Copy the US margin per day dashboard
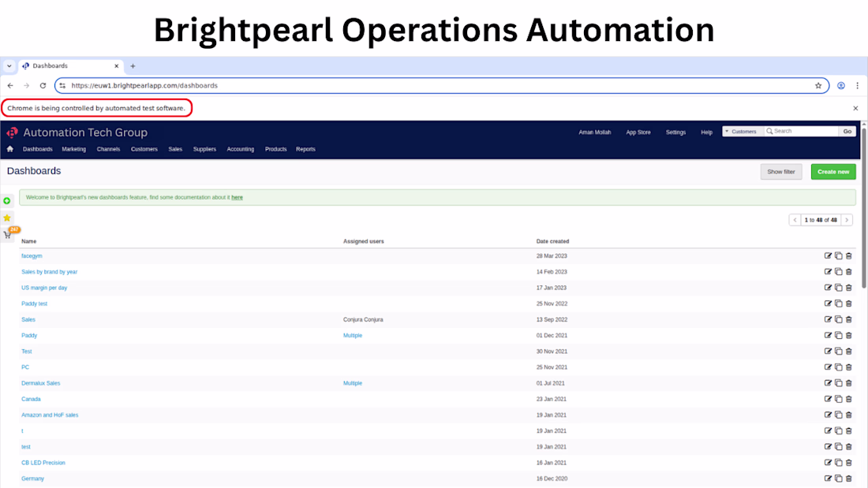Image resolution: width=868 pixels, height=488 pixels. point(839,288)
